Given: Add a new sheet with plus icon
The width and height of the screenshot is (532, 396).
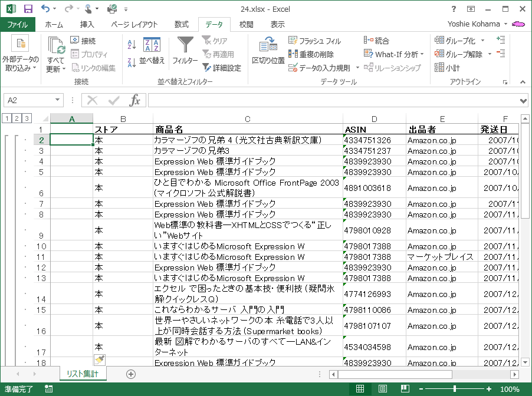Looking at the screenshot, I should tap(131, 374).
